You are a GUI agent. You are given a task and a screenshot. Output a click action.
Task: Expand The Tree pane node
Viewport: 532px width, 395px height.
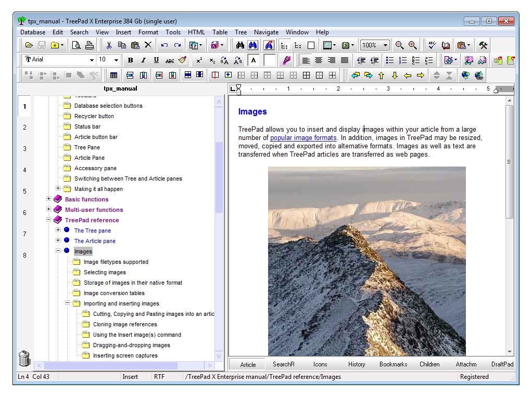58,230
